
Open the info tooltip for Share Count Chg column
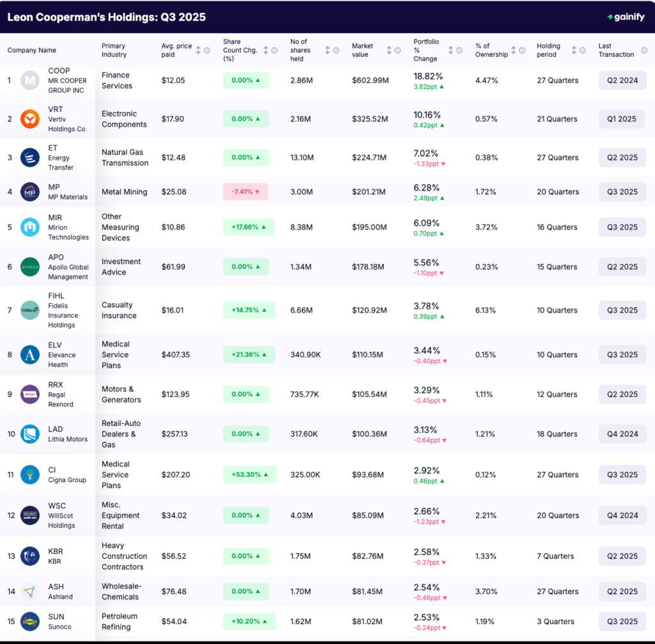[274, 50]
